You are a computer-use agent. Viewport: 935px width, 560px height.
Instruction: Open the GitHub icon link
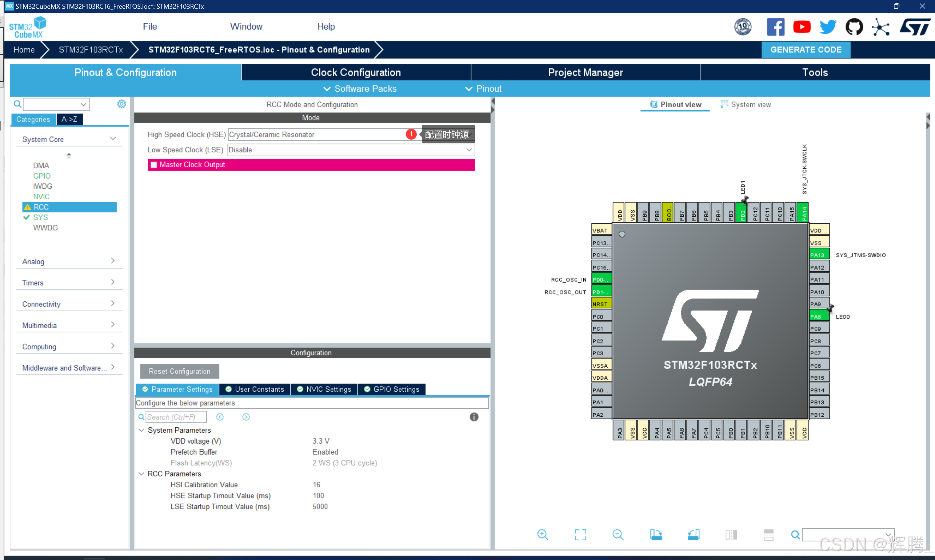tap(854, 27)
